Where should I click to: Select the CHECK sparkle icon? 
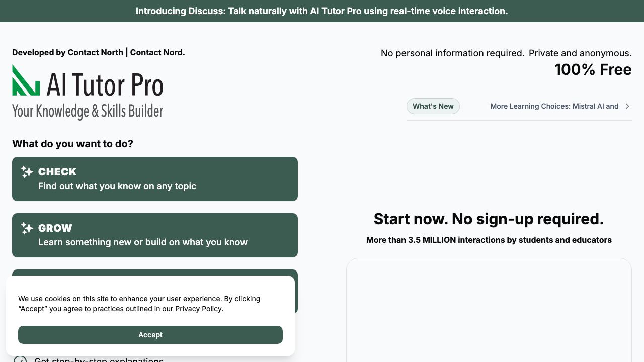click(x=27, y=172)
